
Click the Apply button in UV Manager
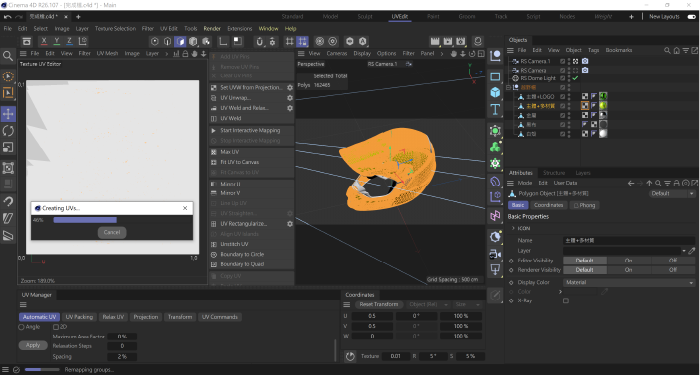33,346
